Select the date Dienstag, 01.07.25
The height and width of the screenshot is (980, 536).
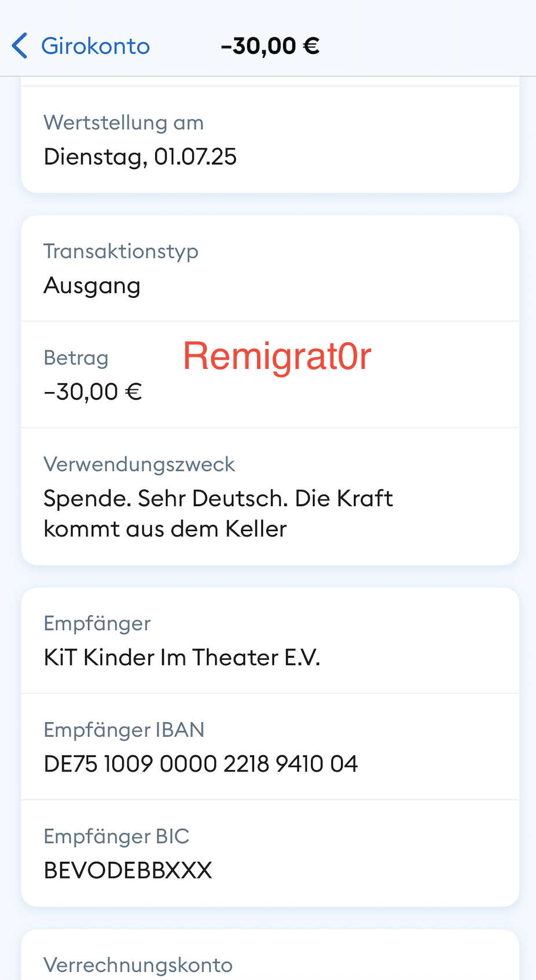click(x=140, y=157)
